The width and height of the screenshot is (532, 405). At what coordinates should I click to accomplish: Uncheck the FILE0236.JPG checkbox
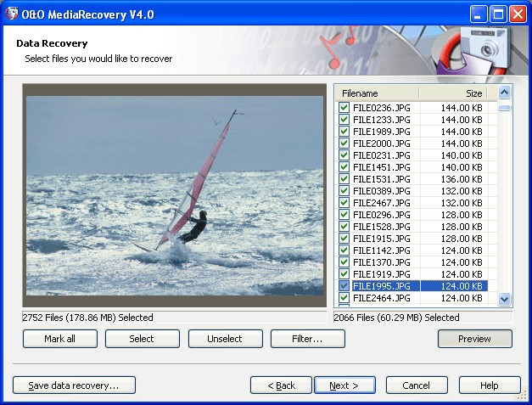point(344,108)
